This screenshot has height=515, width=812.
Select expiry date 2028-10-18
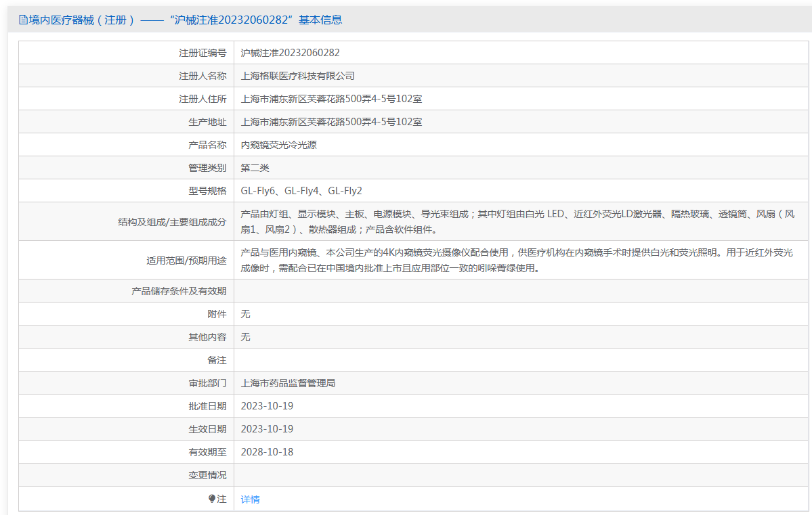[x=267, y=452]
